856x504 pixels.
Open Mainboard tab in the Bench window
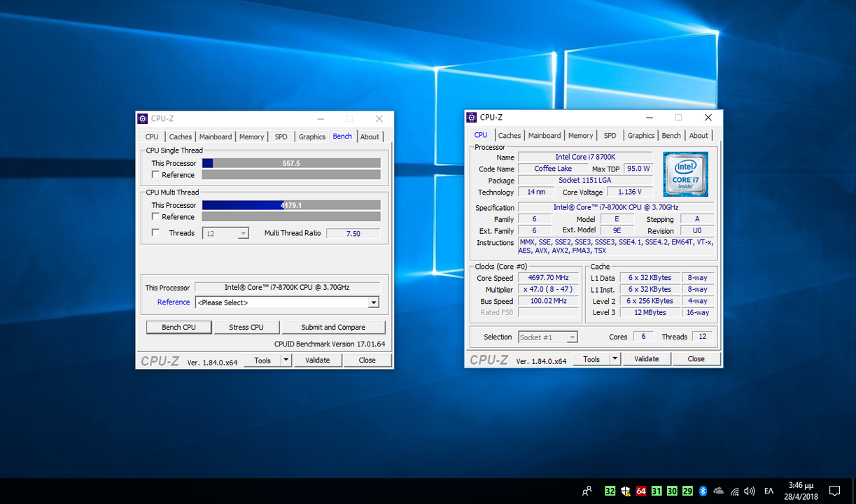pos(216,137)
